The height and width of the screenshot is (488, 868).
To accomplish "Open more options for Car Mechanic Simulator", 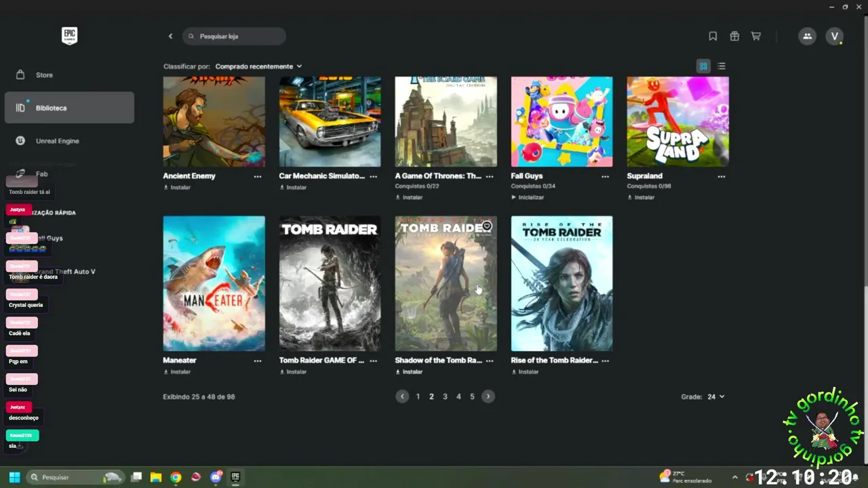I will (x=373, y=176).
